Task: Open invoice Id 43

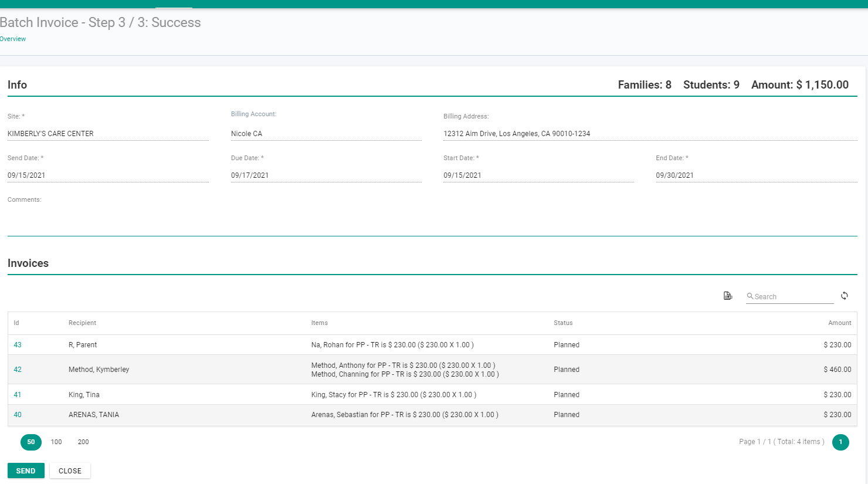Action: [18, 345]
